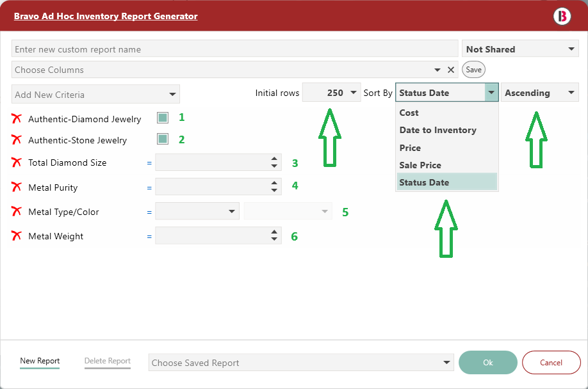This screenshot has height=389, width=588.
Task: Increase the Metal Weight value
Action: pos(274,232)
